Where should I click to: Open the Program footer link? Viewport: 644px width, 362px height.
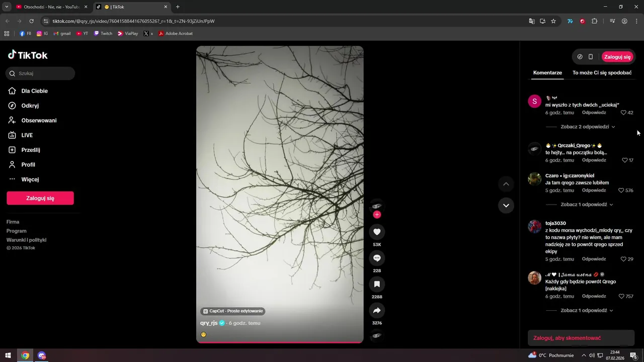tap(17, 231)
